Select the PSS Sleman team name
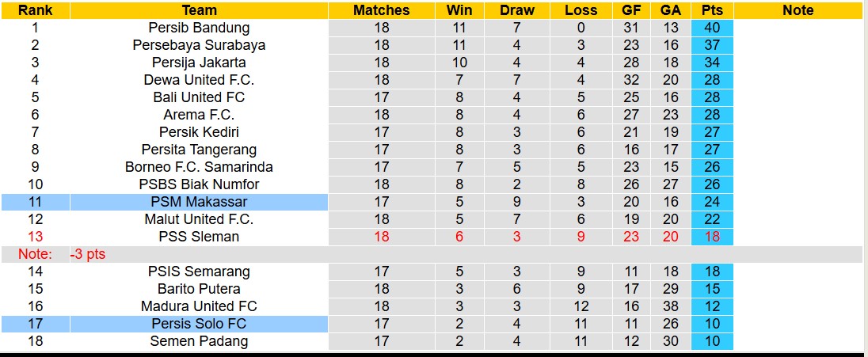The image size is (868, 357). click(x=199, y=237)
